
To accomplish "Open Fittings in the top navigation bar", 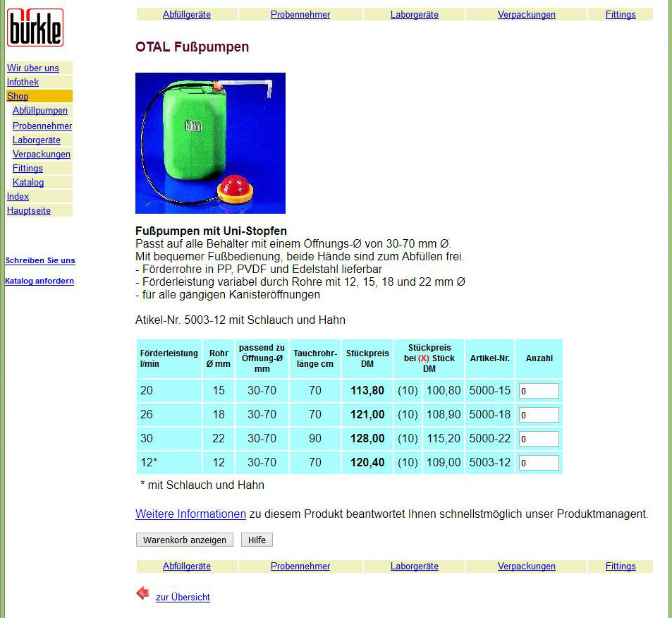I will pos(620,15).
